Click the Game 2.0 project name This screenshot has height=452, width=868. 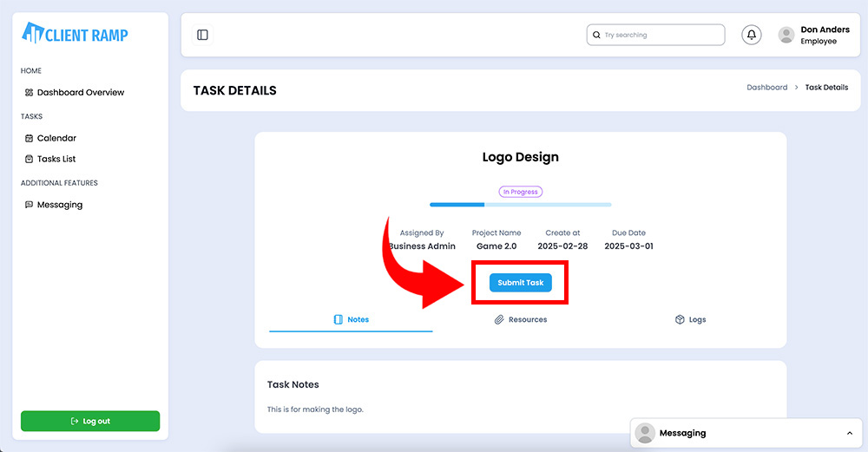(x=496, y=246)
